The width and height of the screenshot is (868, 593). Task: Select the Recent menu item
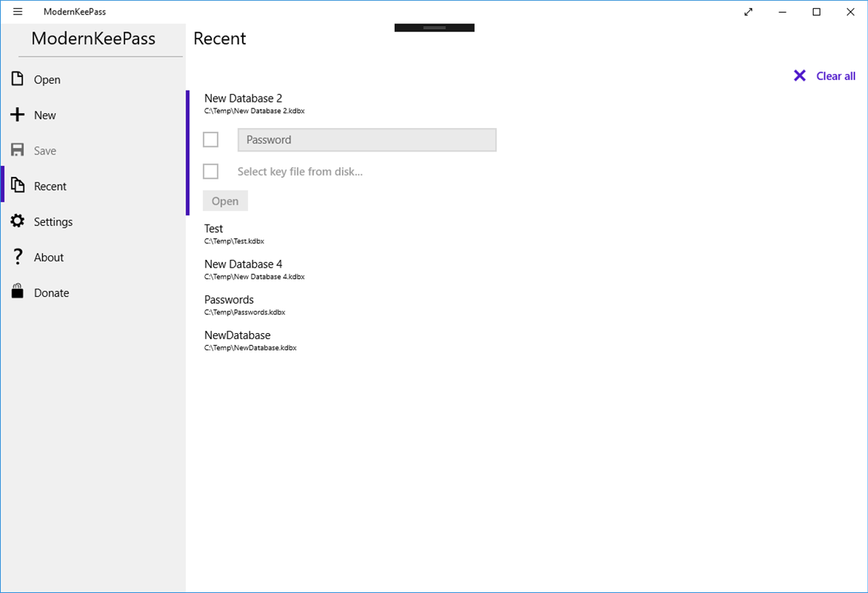click(x=50, y=185)
